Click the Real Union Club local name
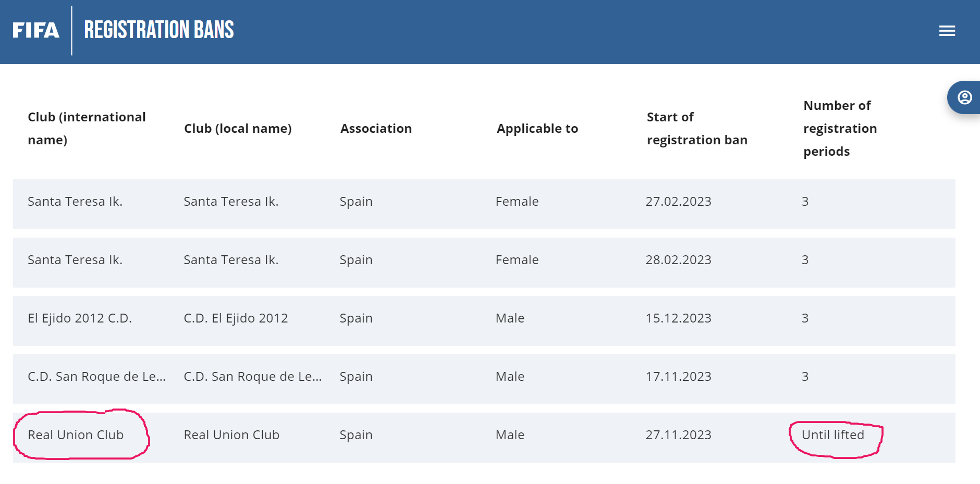Screen dimensions: 980x484 pyautogui.click(x=231, y=435)
